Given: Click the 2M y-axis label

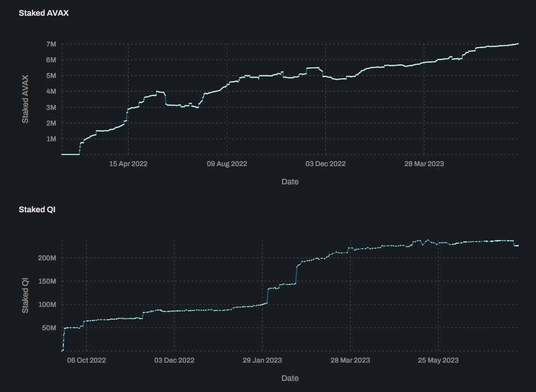Looking at the screenshot, I should click(x=51, y=123).
